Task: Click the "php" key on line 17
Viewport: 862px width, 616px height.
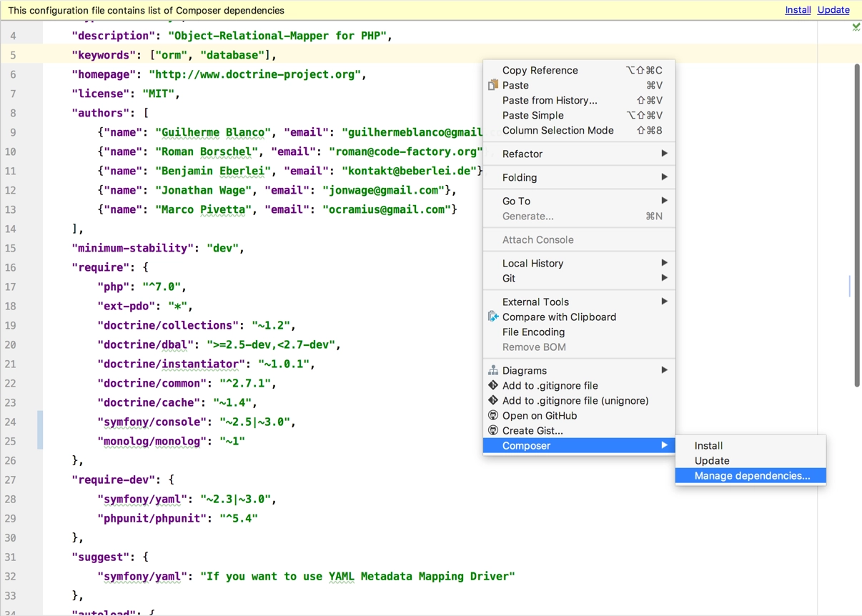Action: point(114,287)
